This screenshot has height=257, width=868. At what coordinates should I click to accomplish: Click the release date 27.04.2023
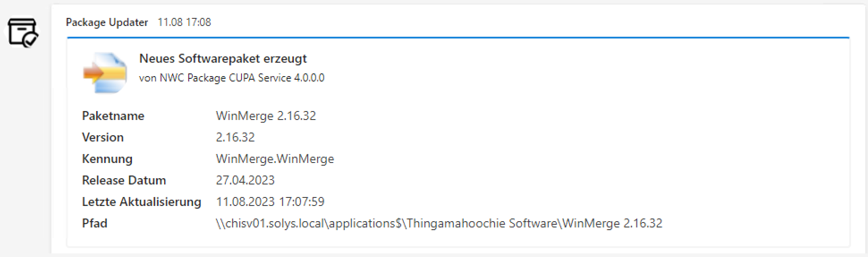(x=245, y=180)
